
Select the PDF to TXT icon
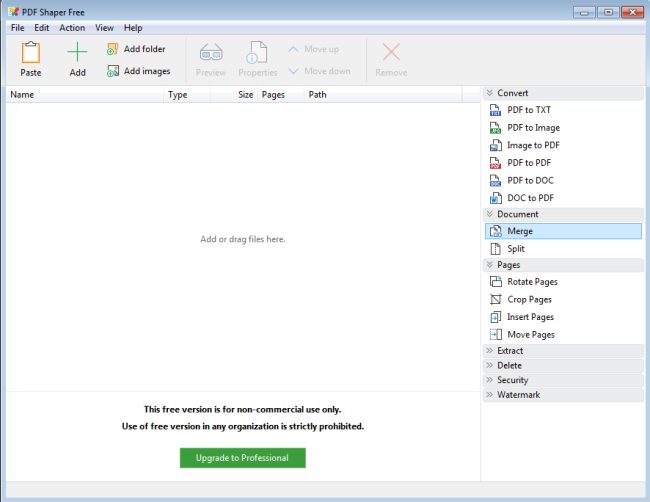[495, 110]
